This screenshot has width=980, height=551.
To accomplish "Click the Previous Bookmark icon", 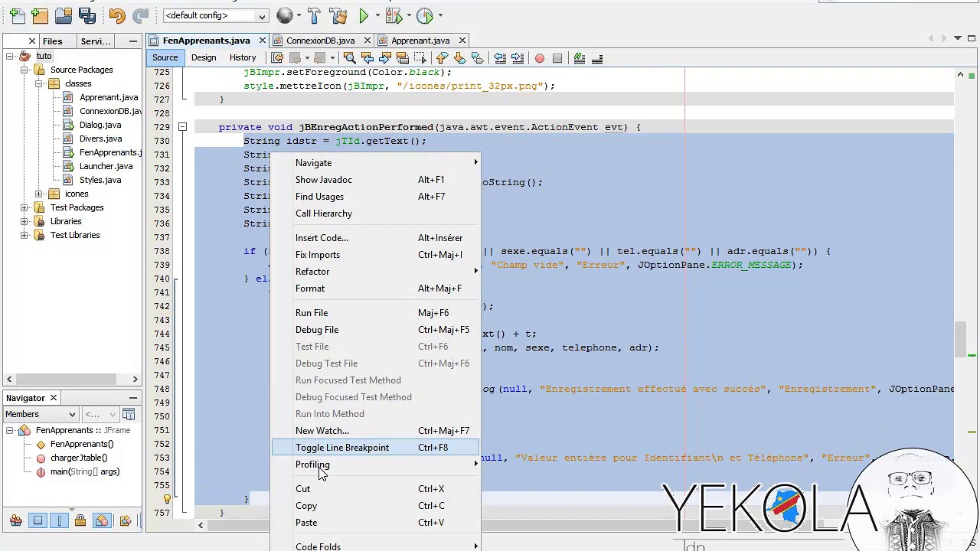I will point(442,57).
